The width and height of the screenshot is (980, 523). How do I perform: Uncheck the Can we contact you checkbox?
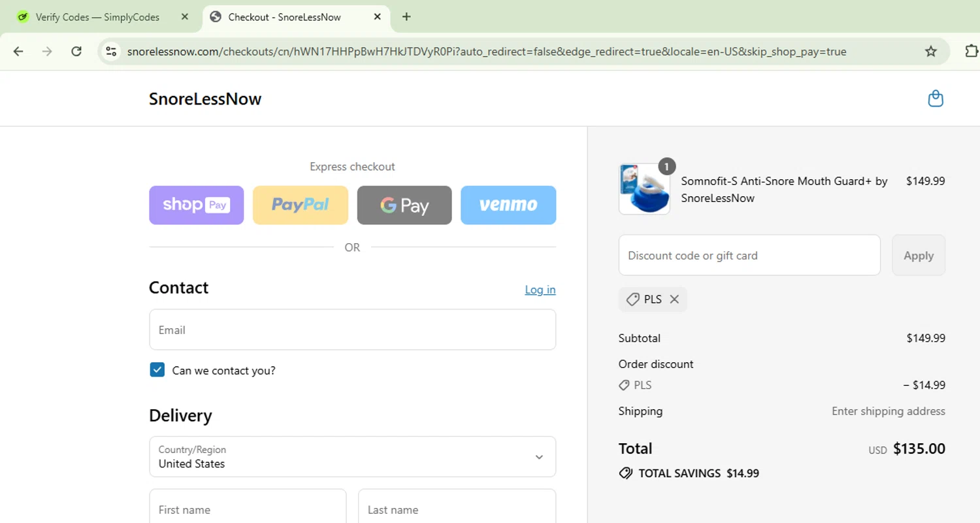157,370
